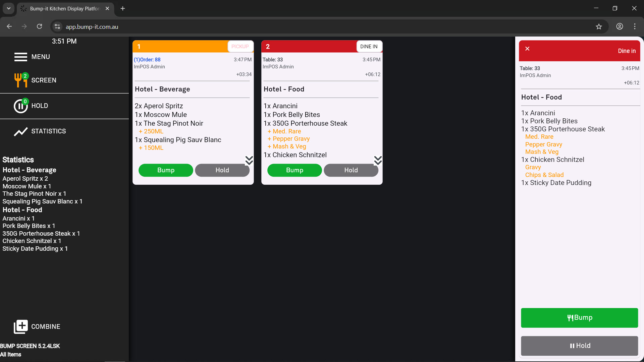Open the HOLD pause-circle icon
The height and width of the screenshot is (362, 644).
(x=20, y=106)
